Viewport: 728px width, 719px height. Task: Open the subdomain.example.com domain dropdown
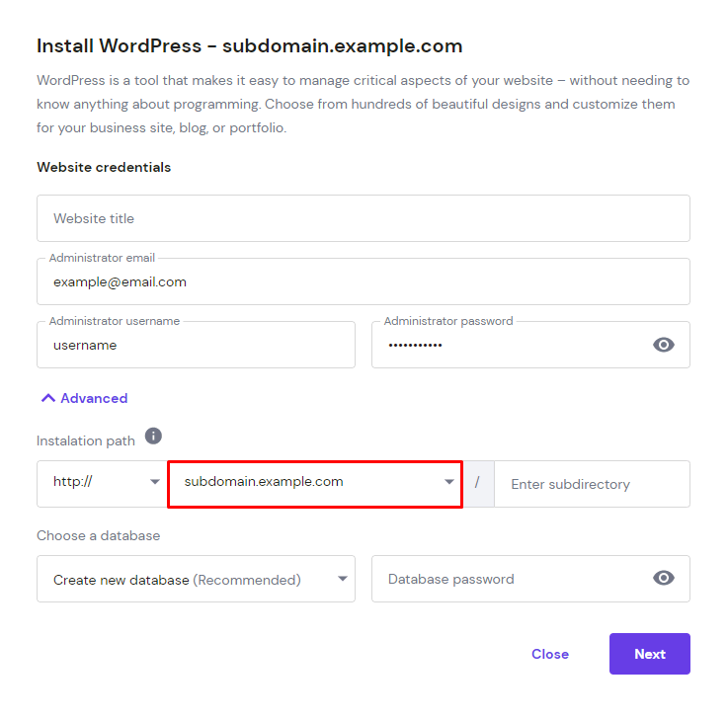[315, 484]
